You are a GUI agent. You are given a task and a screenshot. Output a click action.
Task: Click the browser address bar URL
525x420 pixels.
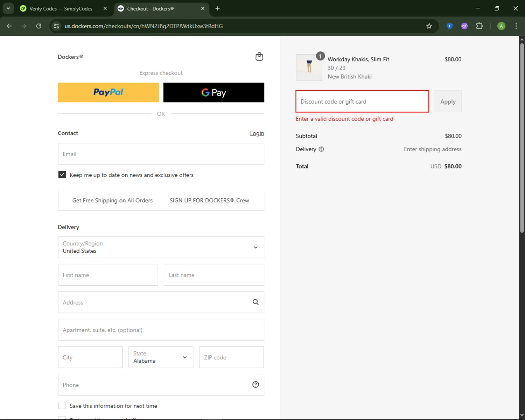[143, 26]
